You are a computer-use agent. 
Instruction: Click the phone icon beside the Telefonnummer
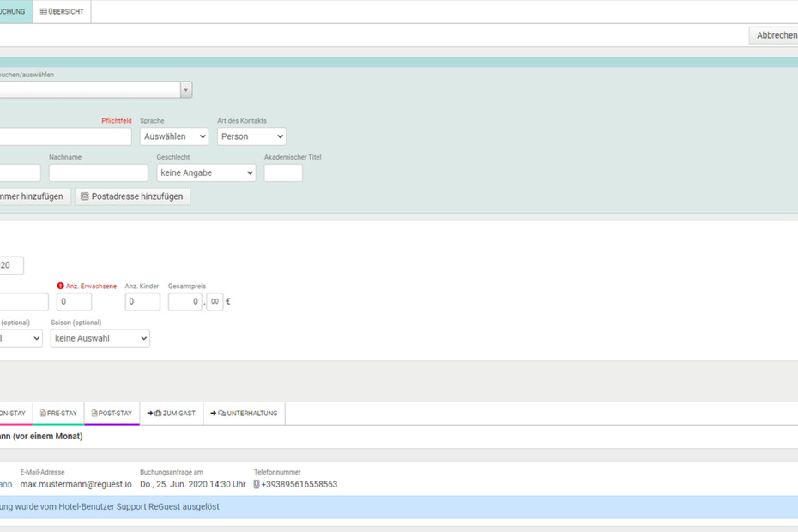click(x=257, y=484)
